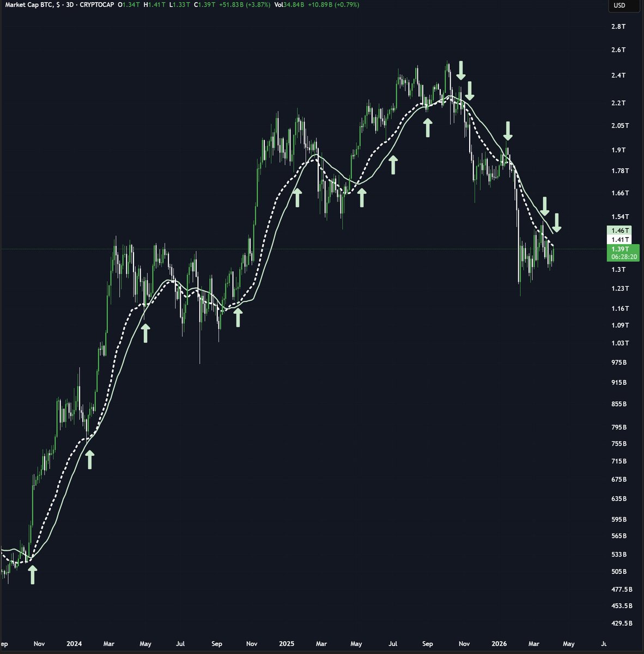Click the change value +51.83B (+3.87%)
This screenshot has height=654, width=644.
click(x=244, y=4)
